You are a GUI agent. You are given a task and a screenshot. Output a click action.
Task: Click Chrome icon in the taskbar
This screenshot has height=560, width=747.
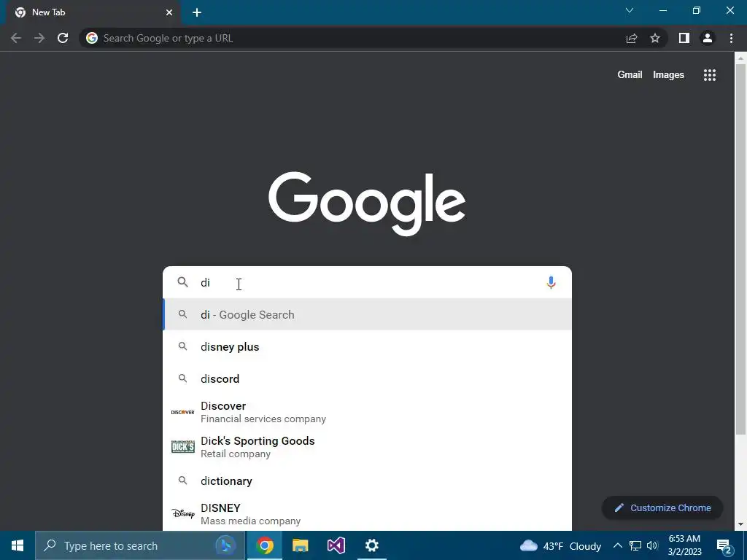265,545
